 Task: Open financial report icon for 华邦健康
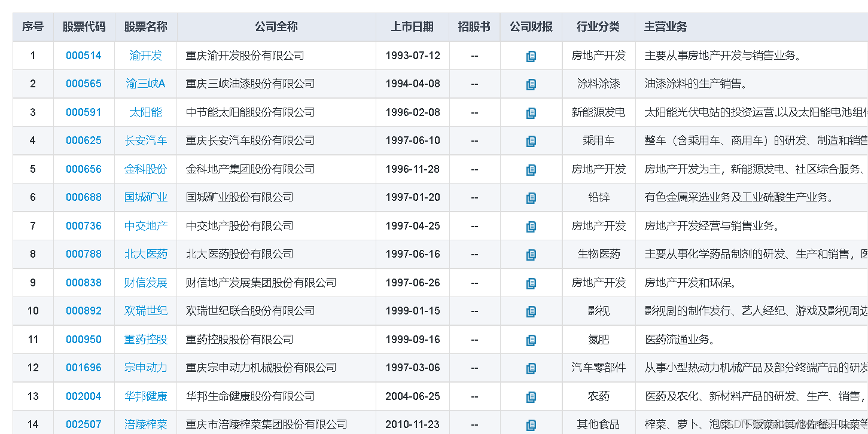(x=531, y=397)
